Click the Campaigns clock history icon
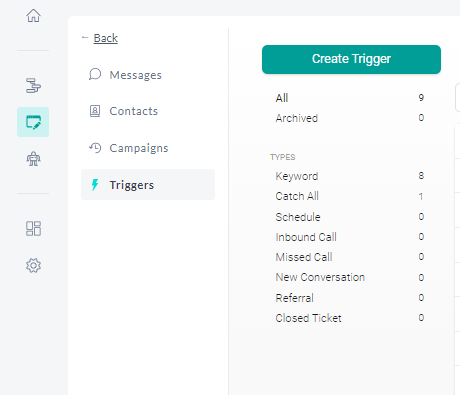The height and width of the screenshot is (395, 460). [95, 148]
